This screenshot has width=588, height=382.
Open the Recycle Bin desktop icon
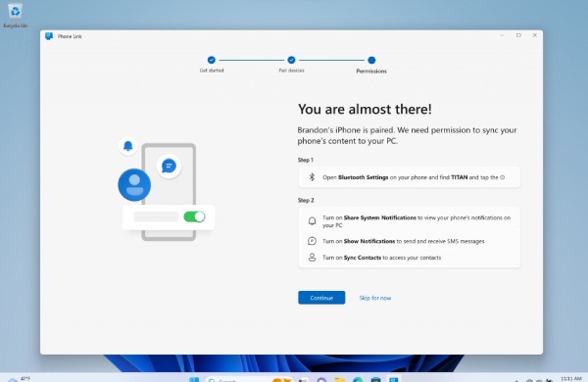pos(16,15)
